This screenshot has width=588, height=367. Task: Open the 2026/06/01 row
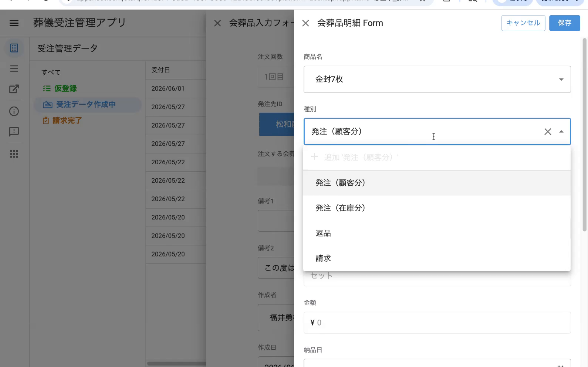(x=176, y=88)
